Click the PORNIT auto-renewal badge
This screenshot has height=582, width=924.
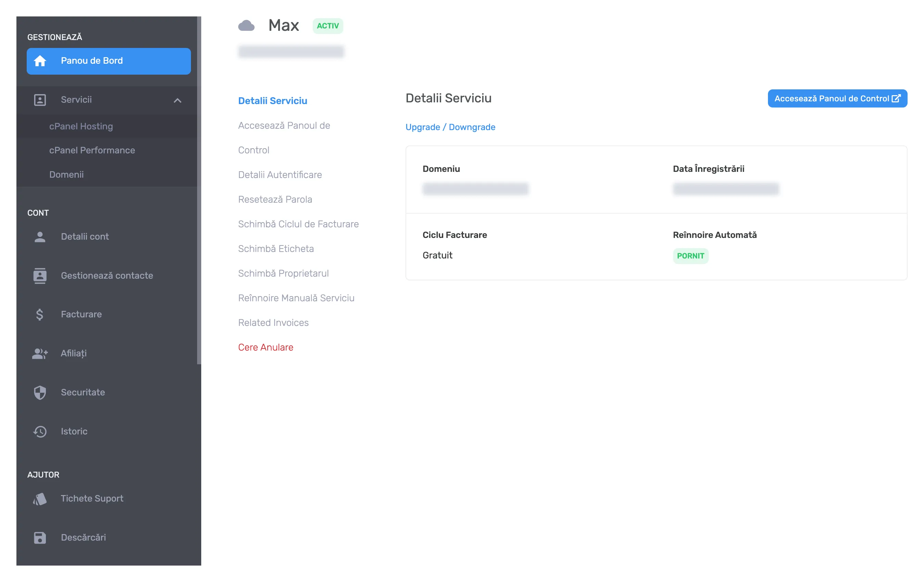pos(690,256)
